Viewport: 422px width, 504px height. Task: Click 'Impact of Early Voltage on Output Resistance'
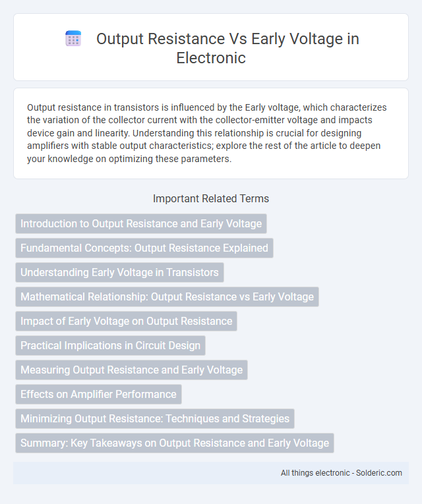tap(126, 321)
